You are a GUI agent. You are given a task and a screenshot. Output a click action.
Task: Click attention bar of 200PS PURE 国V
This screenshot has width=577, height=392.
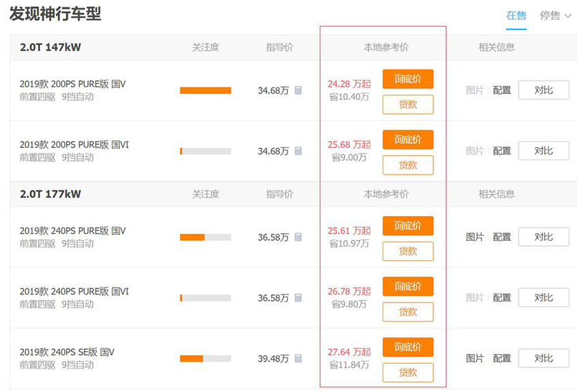205,91
